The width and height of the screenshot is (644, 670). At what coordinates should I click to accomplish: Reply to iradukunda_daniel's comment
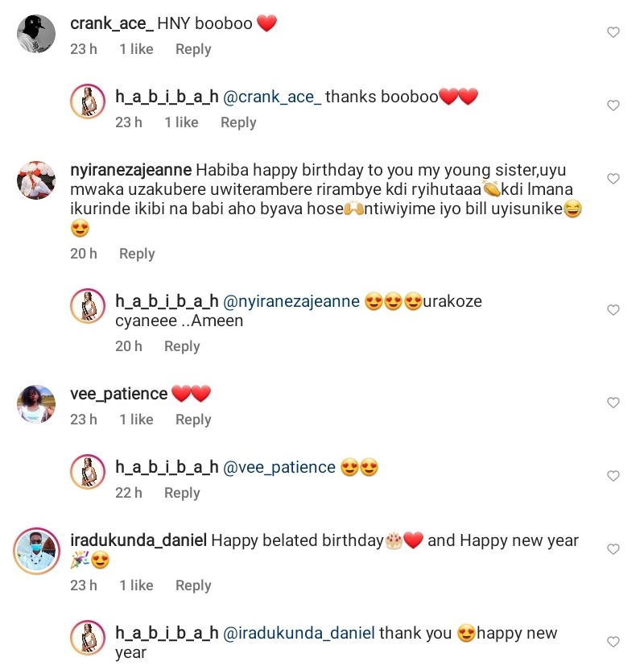pyautogui.click(x=193, y=585)
